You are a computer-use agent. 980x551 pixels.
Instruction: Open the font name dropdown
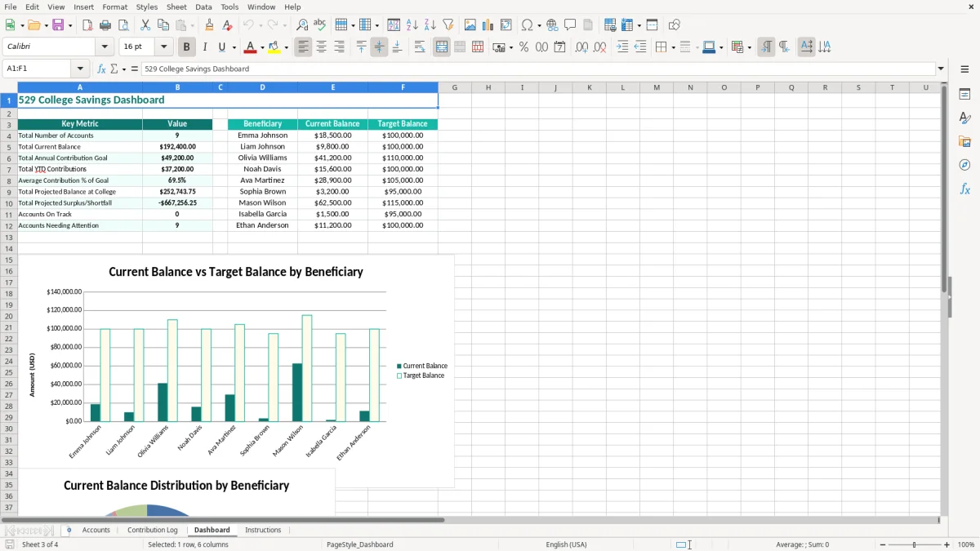105,47
